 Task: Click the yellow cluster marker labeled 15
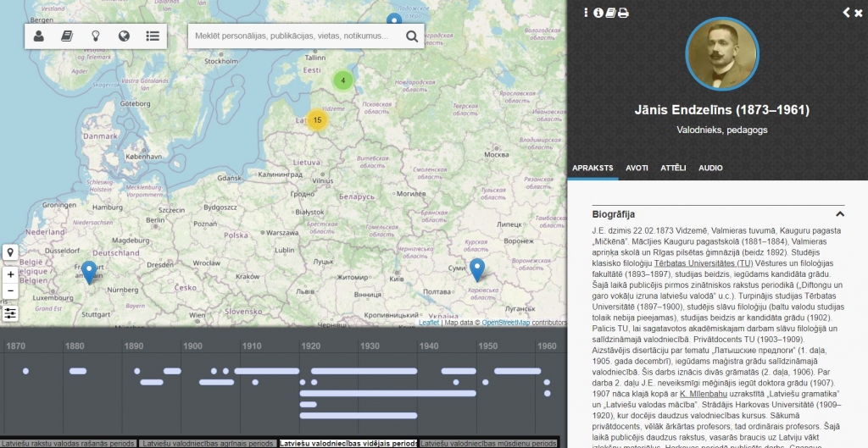[317, 120]
